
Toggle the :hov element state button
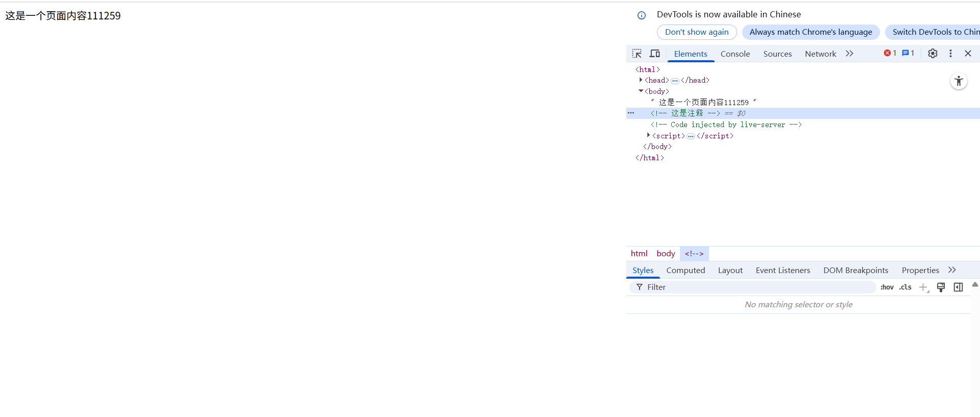(x=887, y=287)
